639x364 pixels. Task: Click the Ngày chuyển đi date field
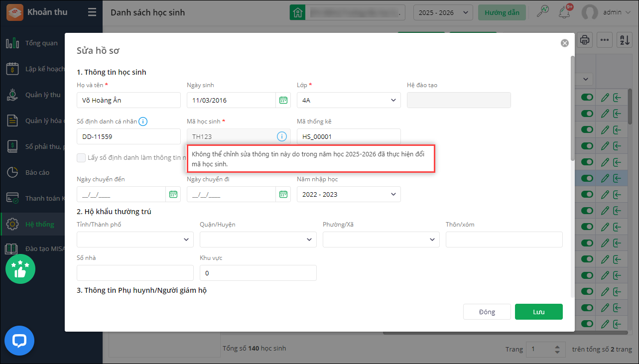232,194
